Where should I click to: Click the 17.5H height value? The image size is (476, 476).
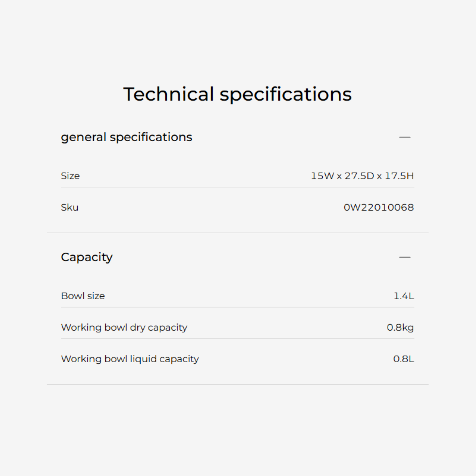click(399, 176)
